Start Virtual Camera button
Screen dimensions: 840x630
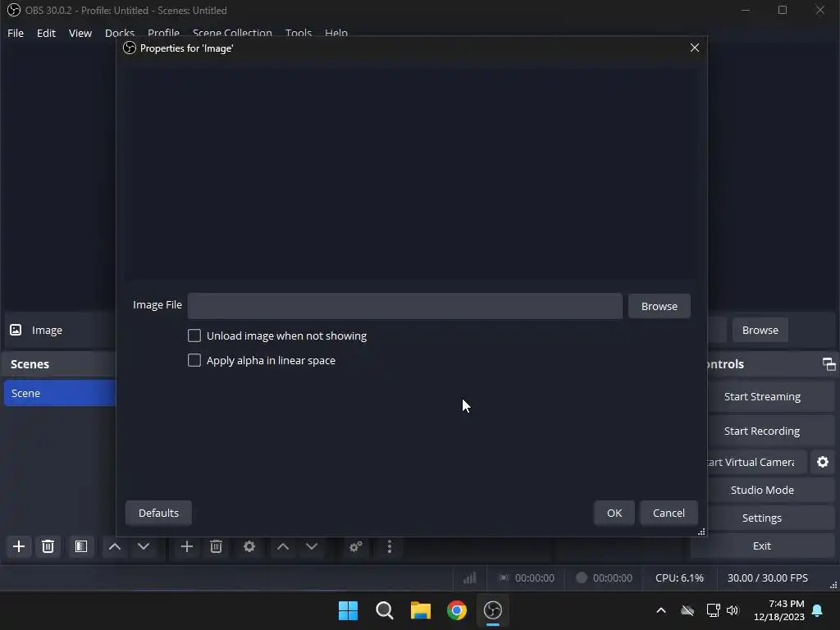coord(757,462)
